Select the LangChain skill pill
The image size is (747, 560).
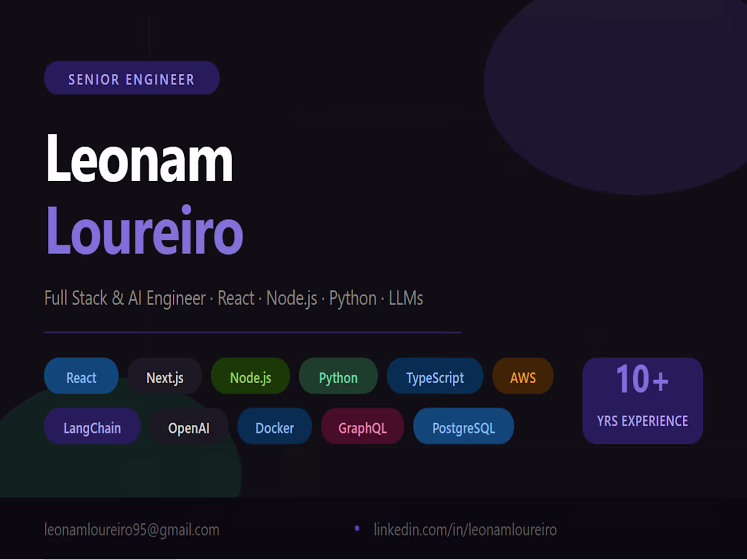click(92, 427)
